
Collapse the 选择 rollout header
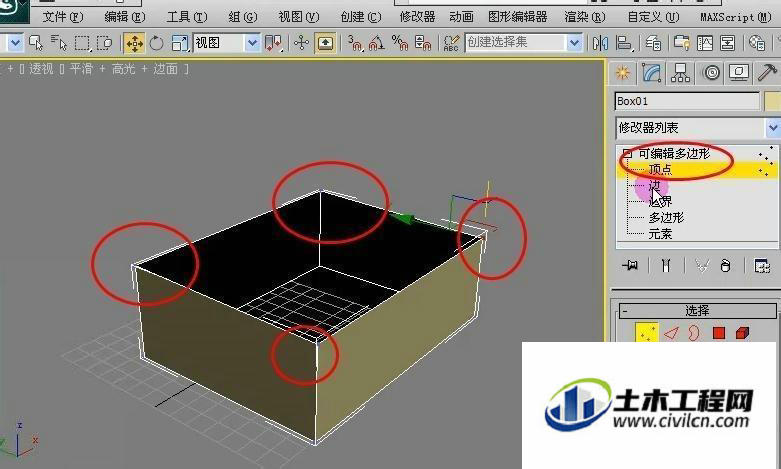[x=697, y=311]
